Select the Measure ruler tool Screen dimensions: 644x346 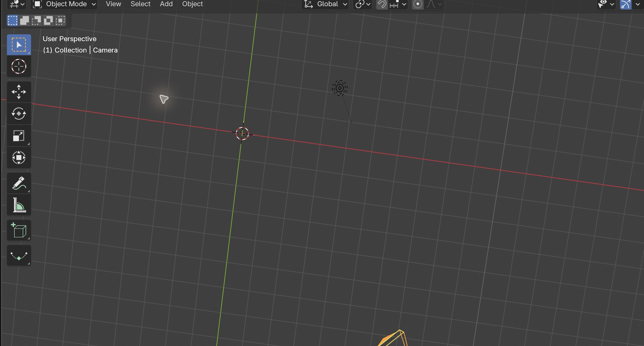point(19,205)
